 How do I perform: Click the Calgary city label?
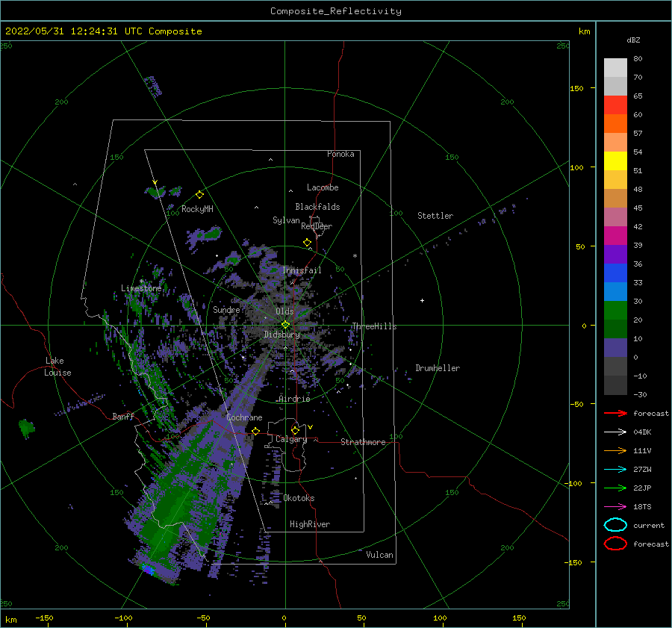pos(291,439)
